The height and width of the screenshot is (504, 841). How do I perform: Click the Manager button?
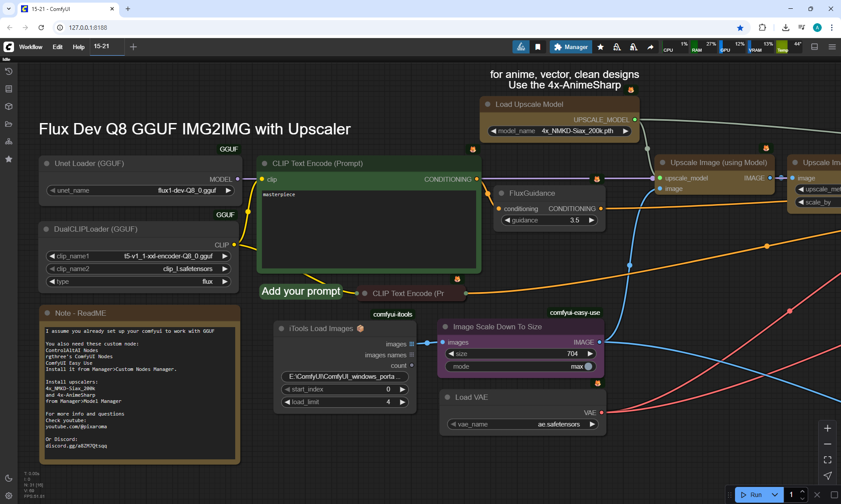(x=571, y=47)
